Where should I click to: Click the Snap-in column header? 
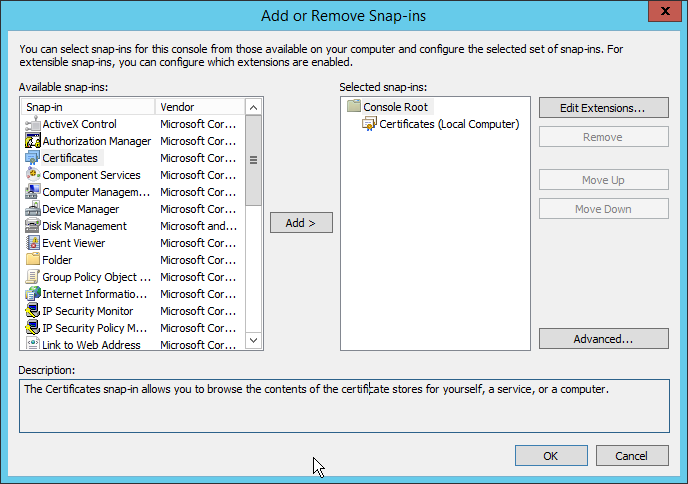88,107
